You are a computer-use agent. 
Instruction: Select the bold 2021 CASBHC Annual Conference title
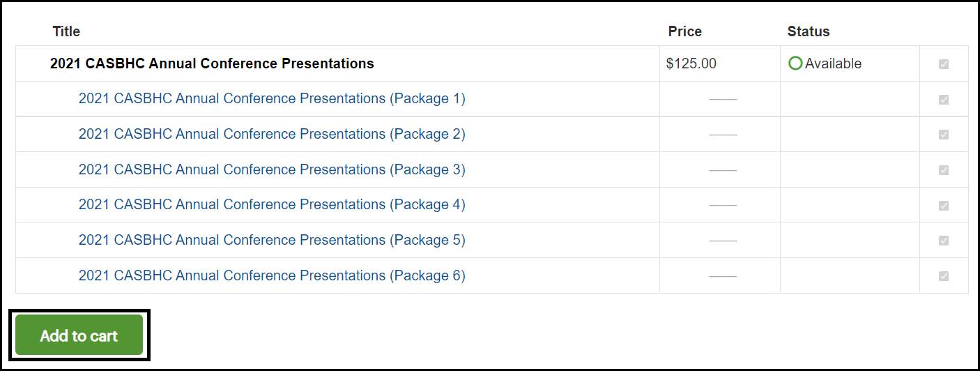pyautogui.click(x=212, y=63)
